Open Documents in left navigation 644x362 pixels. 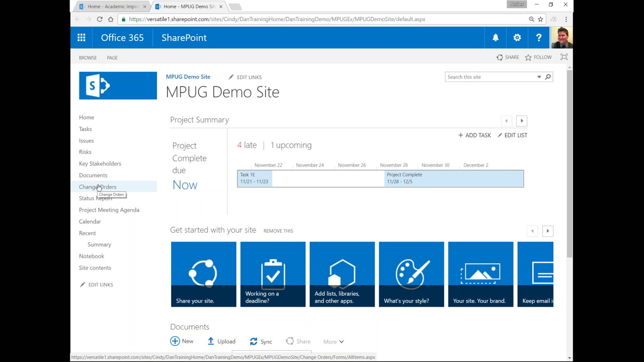(93, 175)
